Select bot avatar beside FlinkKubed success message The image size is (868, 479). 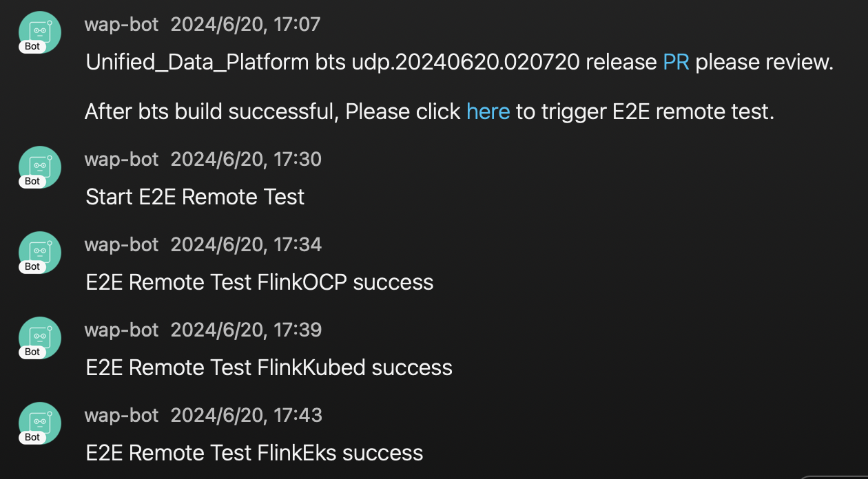(x=40, y=337)
